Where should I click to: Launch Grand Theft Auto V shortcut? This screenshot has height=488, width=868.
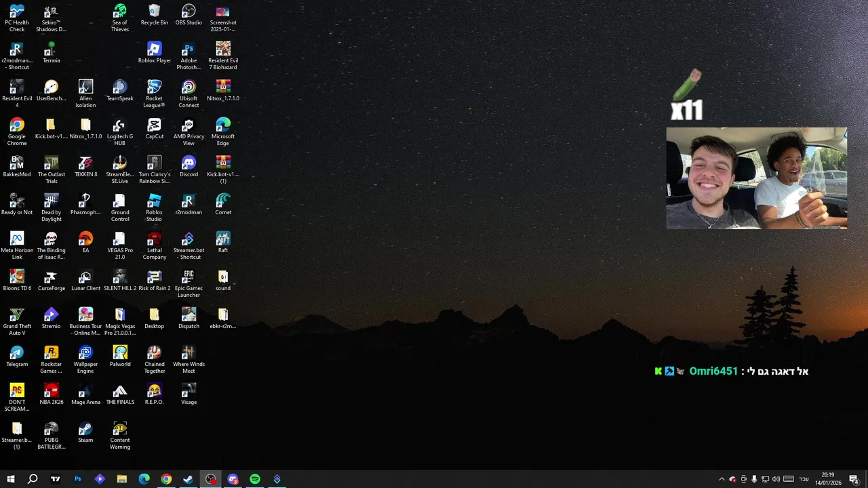pos(17,322)
